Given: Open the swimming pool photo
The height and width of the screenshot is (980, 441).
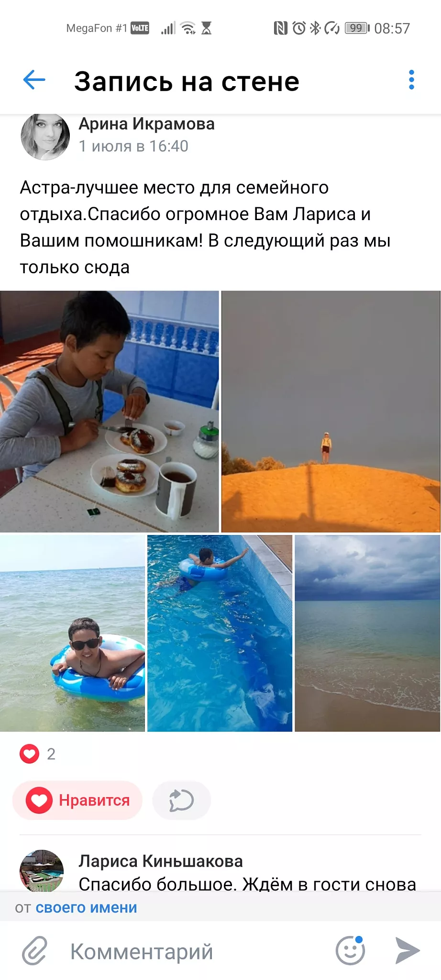Looking at the screenshot, I should coord(220,633).
